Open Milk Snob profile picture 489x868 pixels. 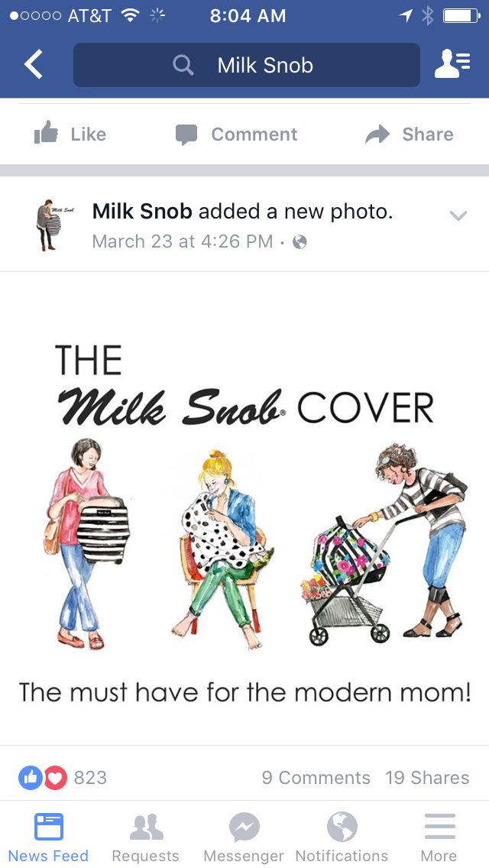click(x=54, y=225)
